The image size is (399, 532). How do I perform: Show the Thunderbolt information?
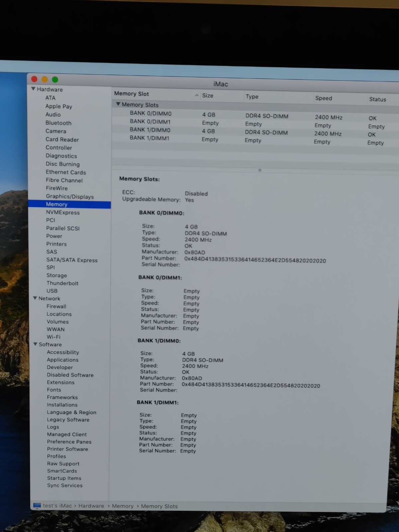click(62, 283)
